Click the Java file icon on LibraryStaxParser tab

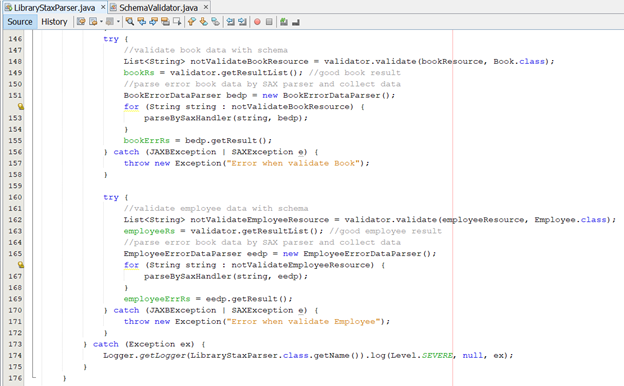8,7
